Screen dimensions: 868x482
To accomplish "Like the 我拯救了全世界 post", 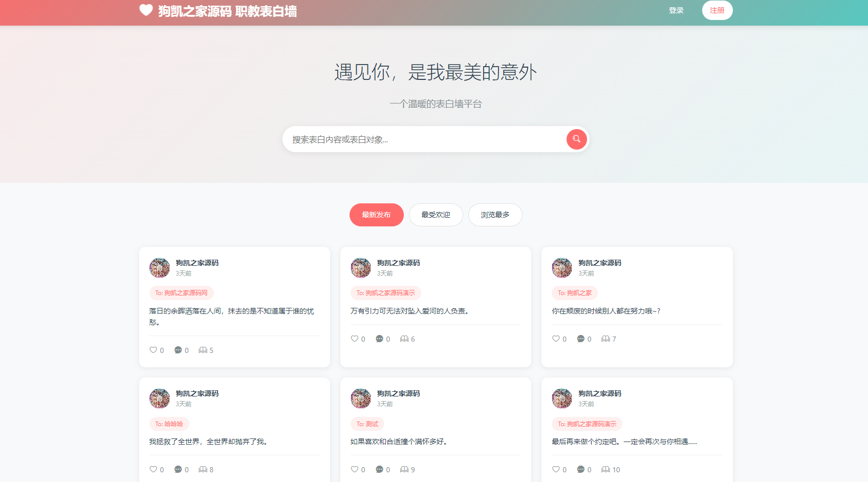I will tap(154, 469).
